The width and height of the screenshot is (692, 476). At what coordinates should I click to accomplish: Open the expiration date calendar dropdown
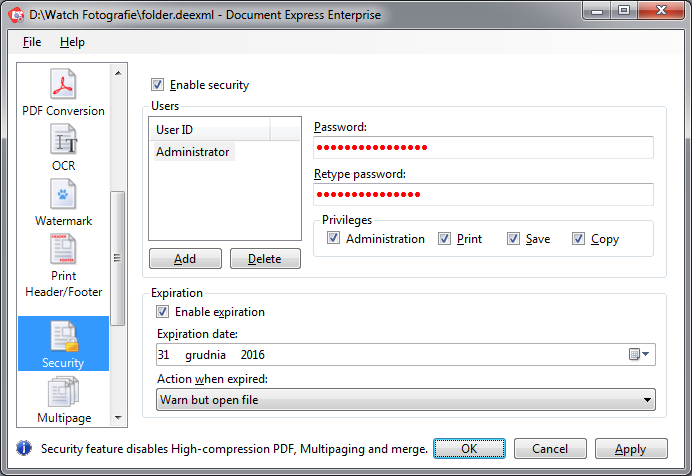click(x=639, y=354)
